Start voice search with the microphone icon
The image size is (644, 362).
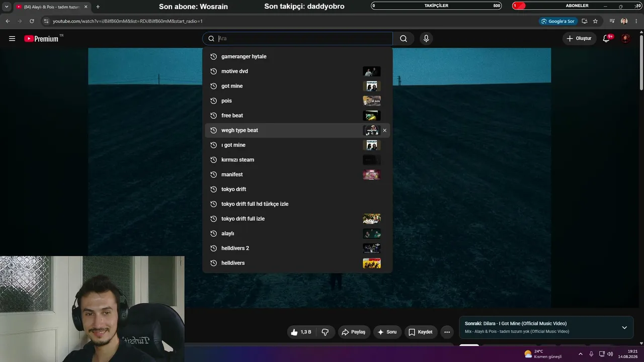point(426,39)
